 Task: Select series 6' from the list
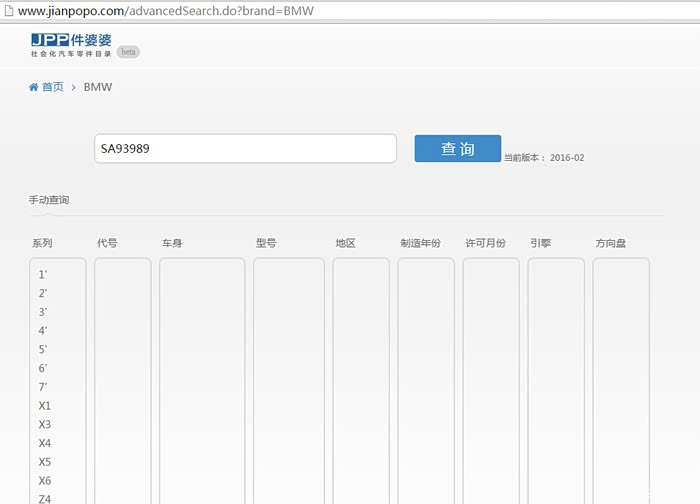[43, 368]
